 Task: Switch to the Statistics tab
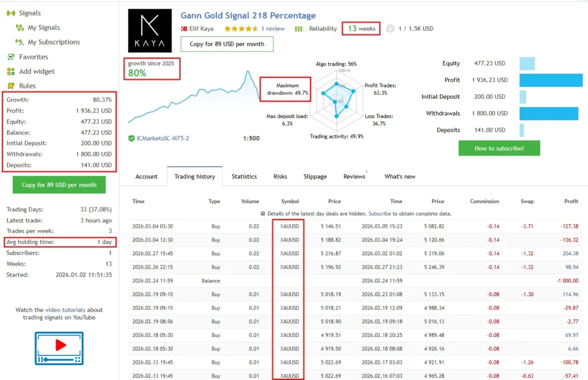click(x=244, y=176)
